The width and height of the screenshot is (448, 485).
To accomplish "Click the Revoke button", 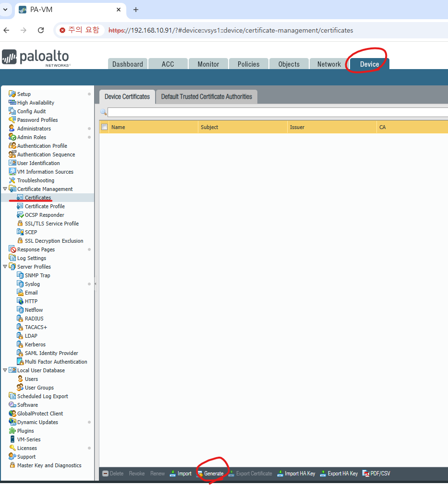I will [137, 473].
